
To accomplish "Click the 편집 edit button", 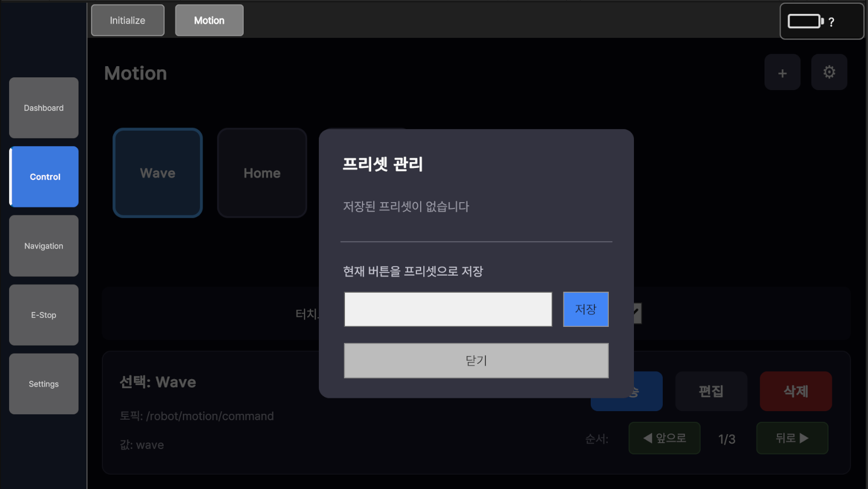I will (x=711, y=391).
